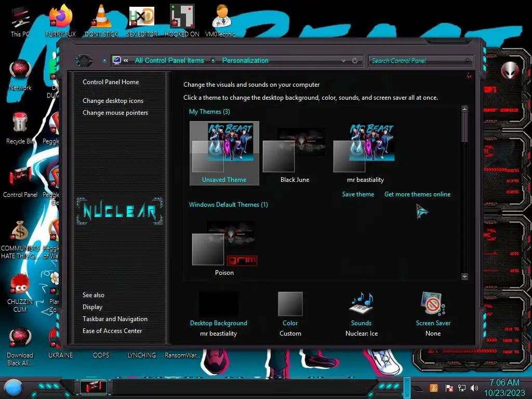Viewport: 532px width, 399px height.
Task: Open Ease of Access Center link
Action: (x=112, y=331)
